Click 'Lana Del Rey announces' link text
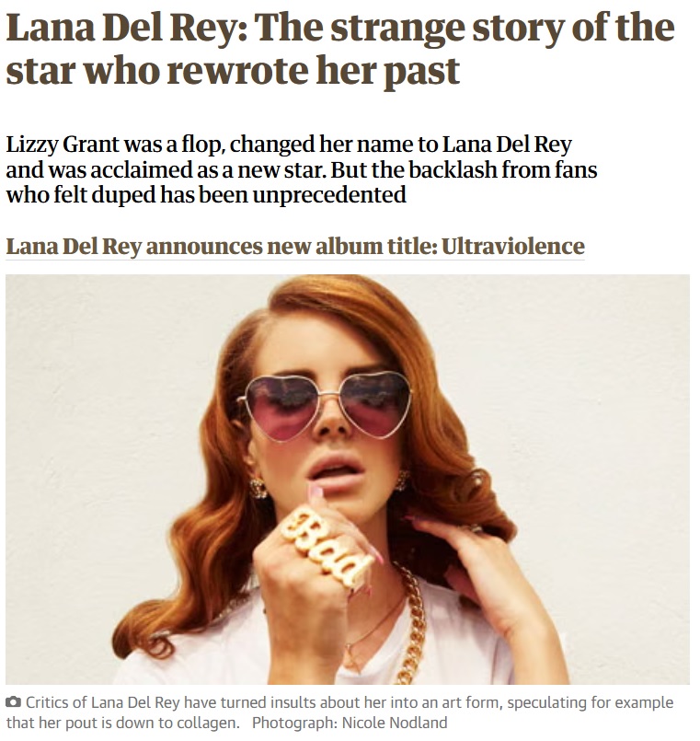 (x=133, y=246)
